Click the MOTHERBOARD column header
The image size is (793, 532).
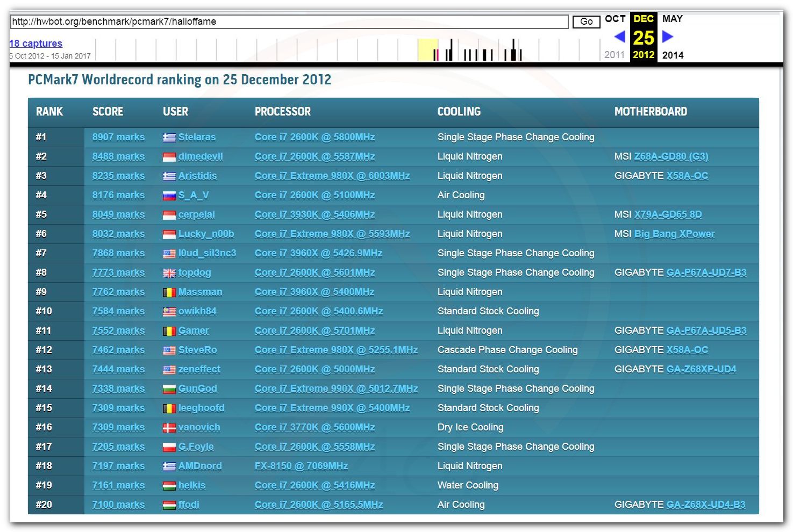pyautogui.click(x=651, y=112)
